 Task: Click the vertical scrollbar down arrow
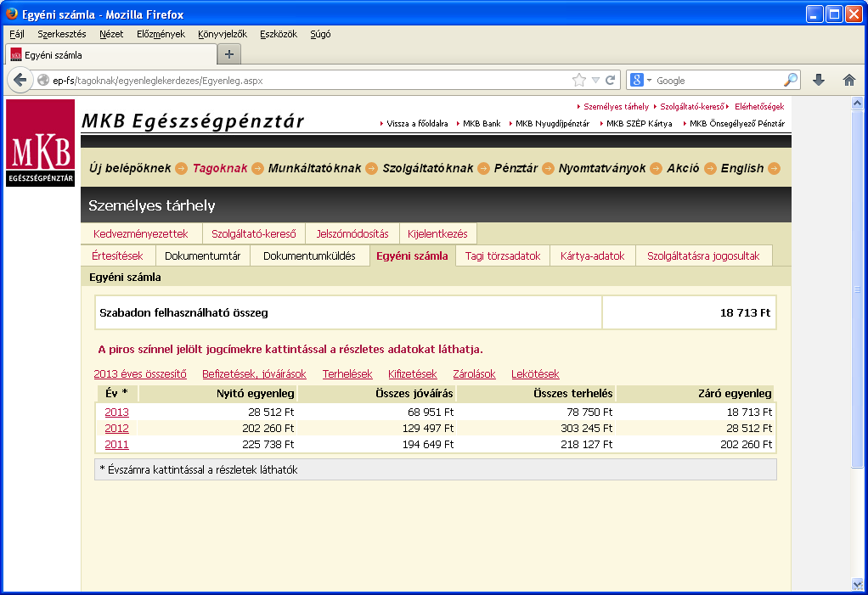858,585
